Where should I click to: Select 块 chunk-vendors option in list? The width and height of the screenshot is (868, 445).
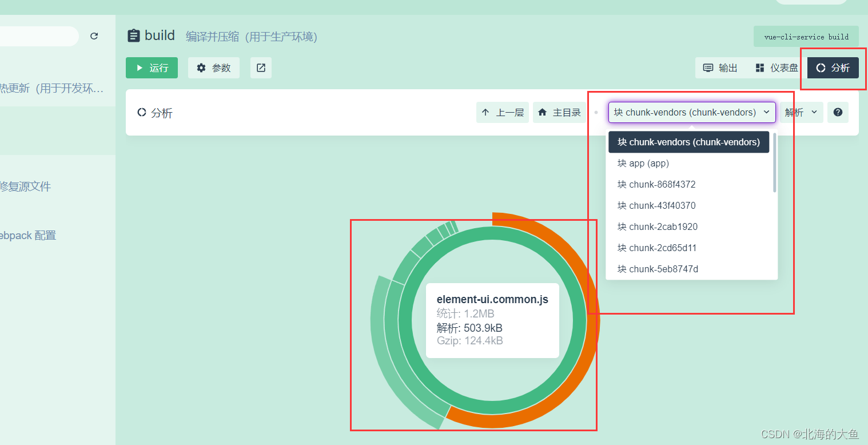pos(688,142)
